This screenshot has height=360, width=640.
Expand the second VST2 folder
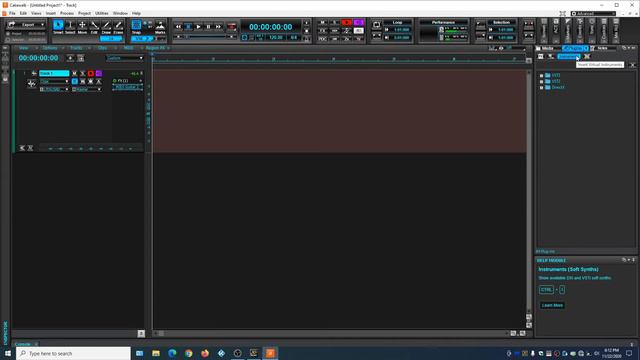[542, 81]
